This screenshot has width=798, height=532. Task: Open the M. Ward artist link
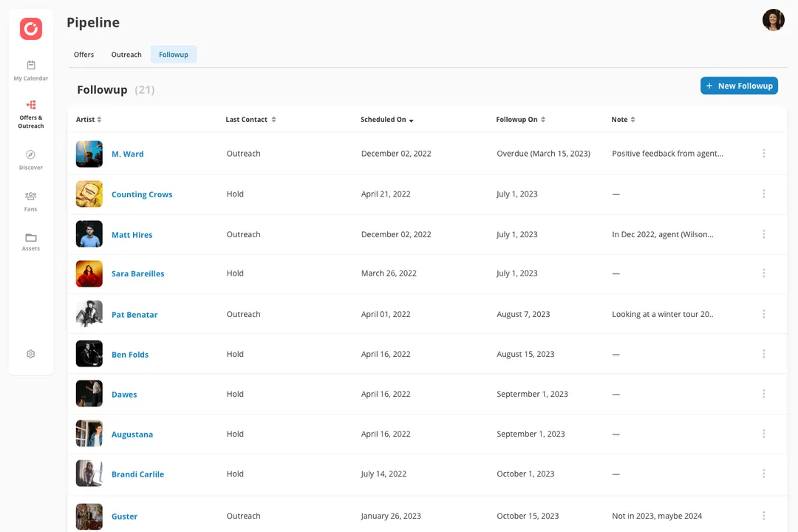pyautogui.click(x=128, y=154)
